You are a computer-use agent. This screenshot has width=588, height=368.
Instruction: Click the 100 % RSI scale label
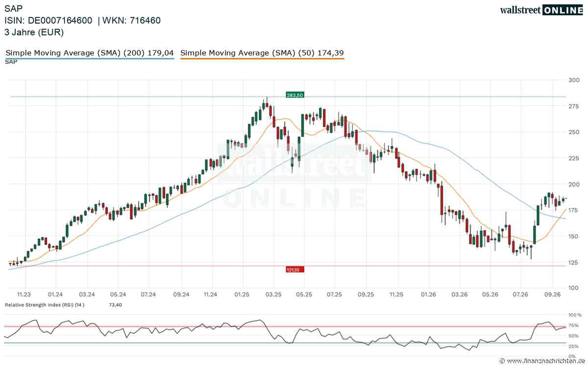(575, 315)
